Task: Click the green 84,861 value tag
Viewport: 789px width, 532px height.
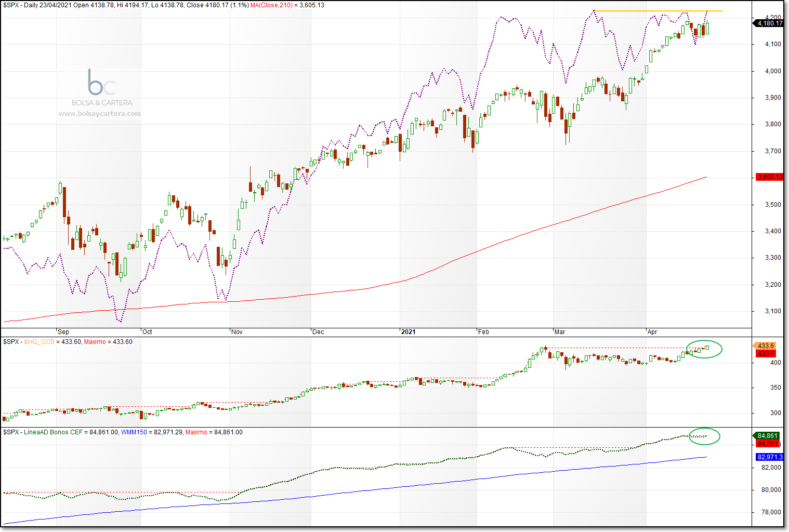Action: (766, 436)
